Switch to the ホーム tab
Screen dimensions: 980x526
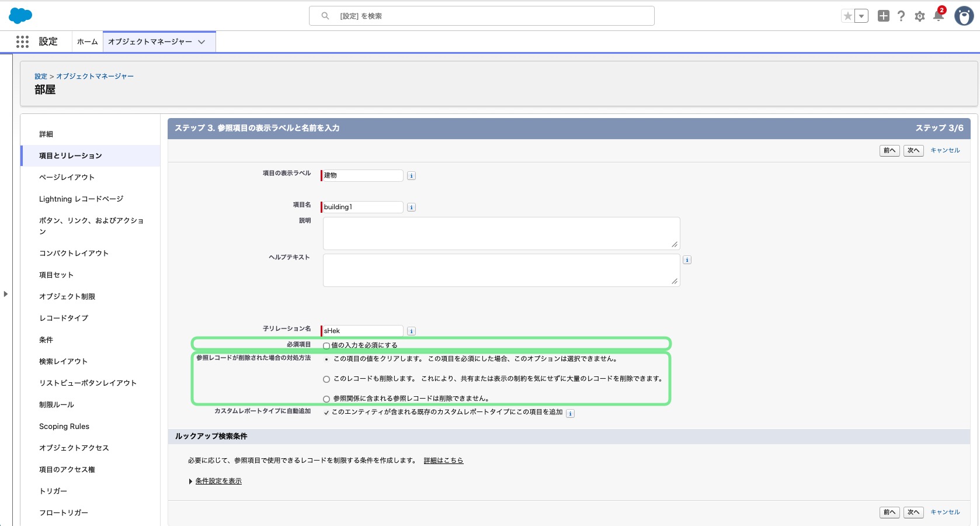(x=88, y=42)
